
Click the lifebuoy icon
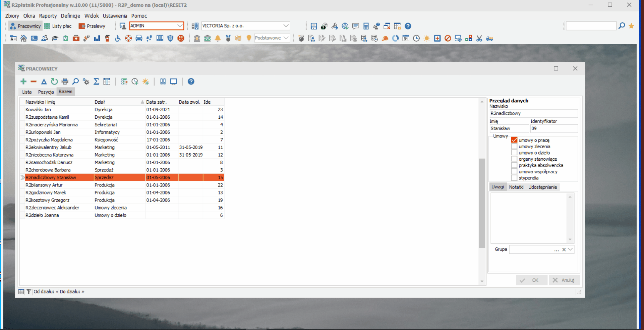[128, 38]
